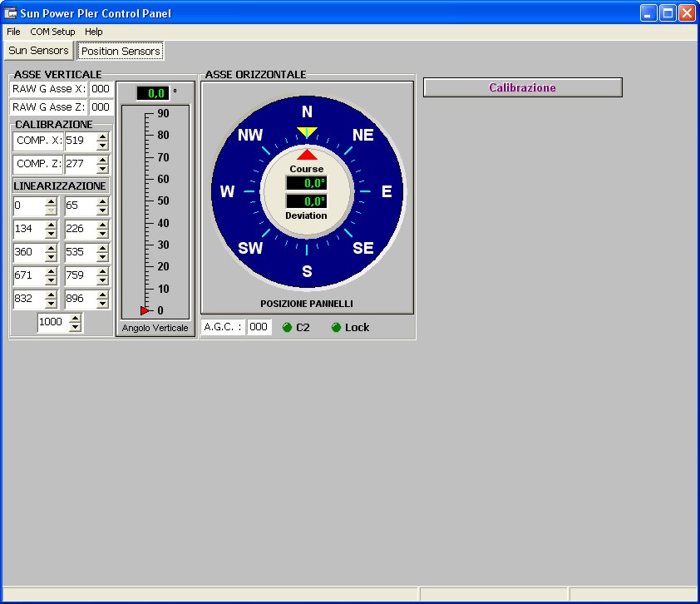Screen dimensions: 700x604
Task: Increment the linearization value 65
Action: point(103,202)
